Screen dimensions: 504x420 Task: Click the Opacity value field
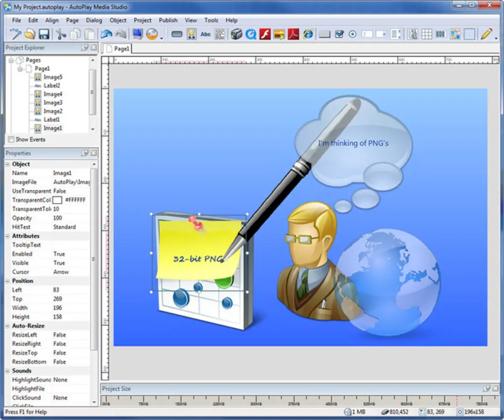coord(71,218)
